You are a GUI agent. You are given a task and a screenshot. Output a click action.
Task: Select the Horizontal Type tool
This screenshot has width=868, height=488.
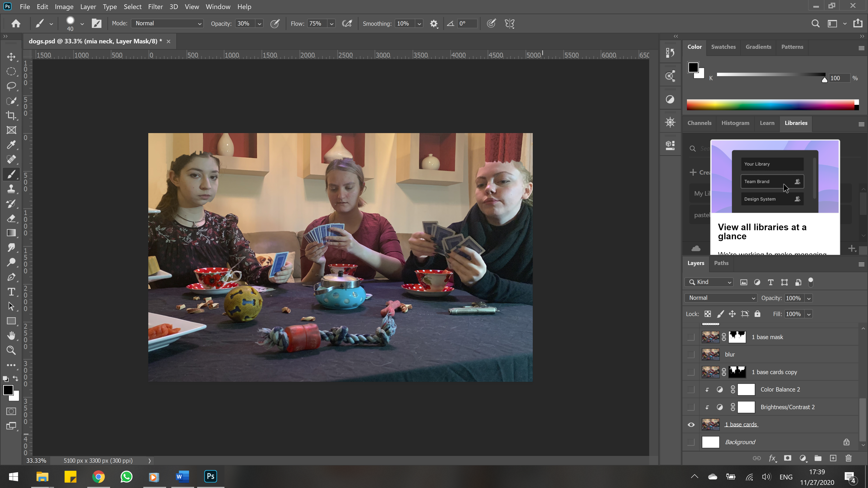coord(11,292)
